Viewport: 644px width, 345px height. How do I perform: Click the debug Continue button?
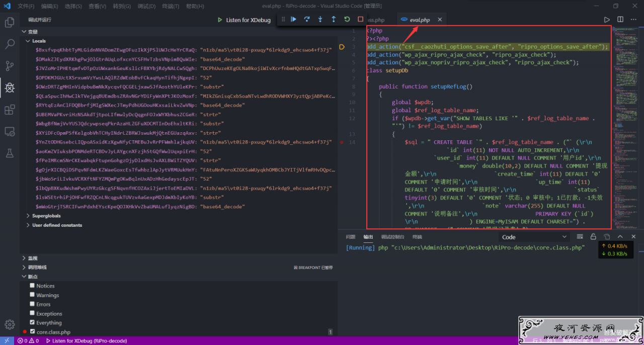pyautogui.click(x=293, y=19)
